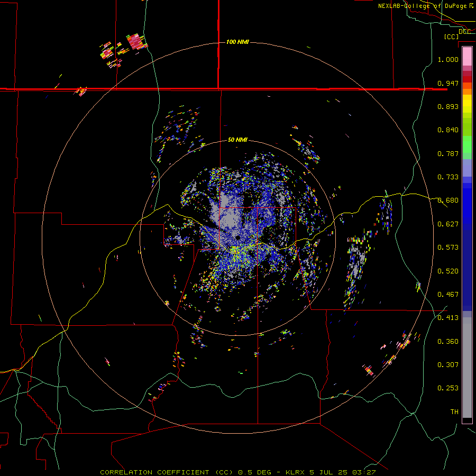The width and height of the screenshot is (476, 476).
Task: Click the pink-red echo cluster above 100 NMI ring
Action: (x=136, y=42)
